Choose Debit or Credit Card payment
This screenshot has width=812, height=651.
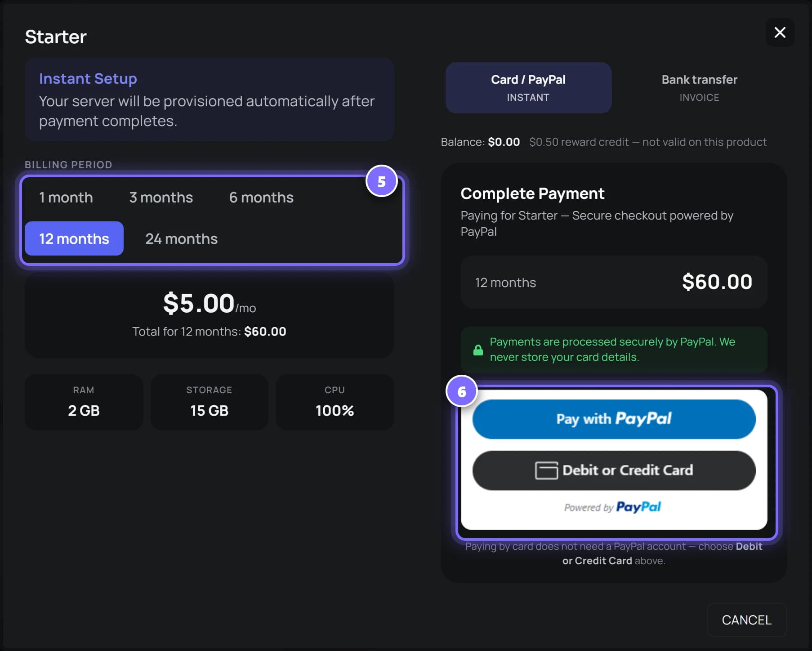(614, 470)
